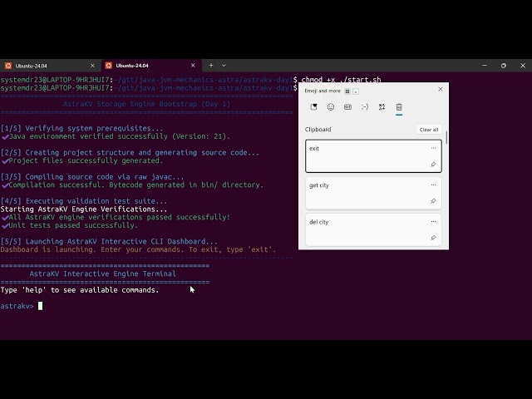The image size is (532, 399).
Task: Paste the 'exit' clipboard entry
Action: [x=373, y=156]
